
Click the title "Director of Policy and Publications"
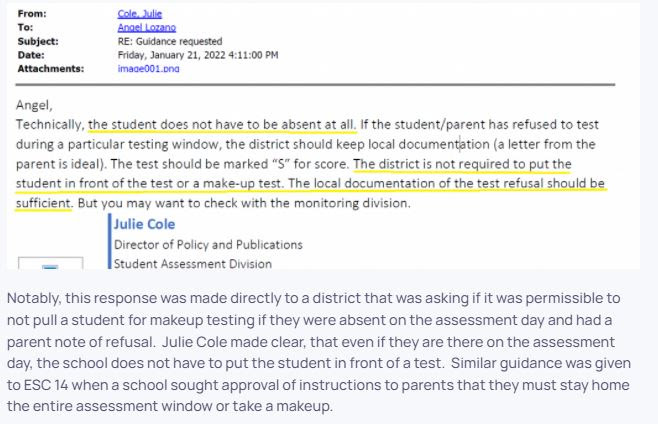tap(208, 245)
